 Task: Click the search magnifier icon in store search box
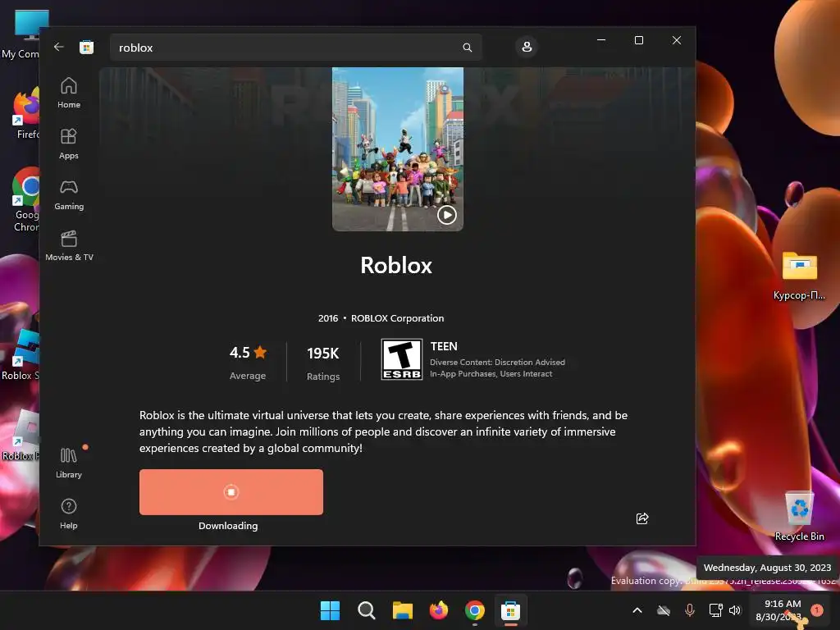(467, 48)
